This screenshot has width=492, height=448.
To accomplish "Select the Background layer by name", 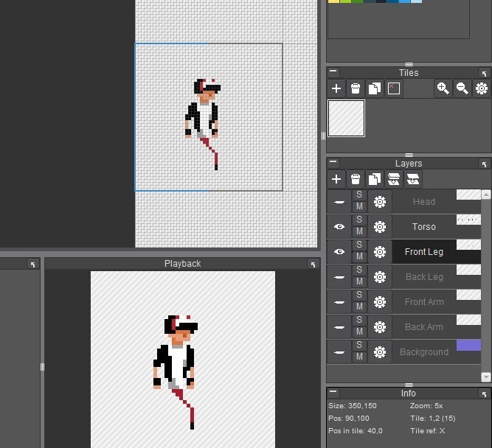I will 424,352.
